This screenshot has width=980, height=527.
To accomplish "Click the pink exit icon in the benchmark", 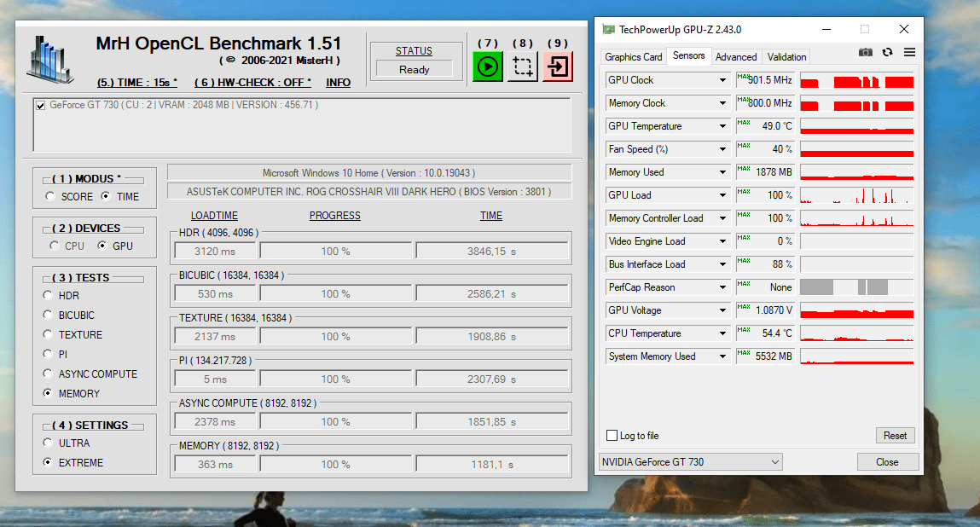I will click(x=558, y=67).
